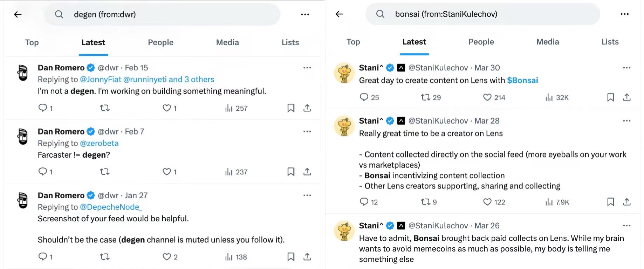
Task: Repost Stani's Mar 30 Bonsai tweet
Action: point(426,97)
